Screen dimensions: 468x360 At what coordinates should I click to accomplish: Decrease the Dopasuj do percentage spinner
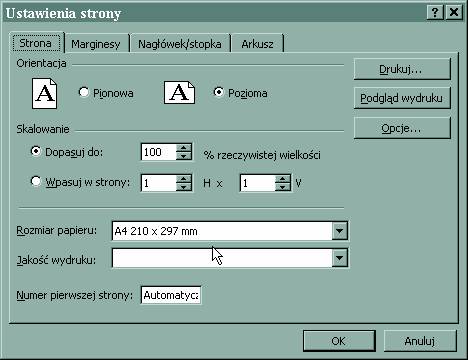click(x=183, y=156)
